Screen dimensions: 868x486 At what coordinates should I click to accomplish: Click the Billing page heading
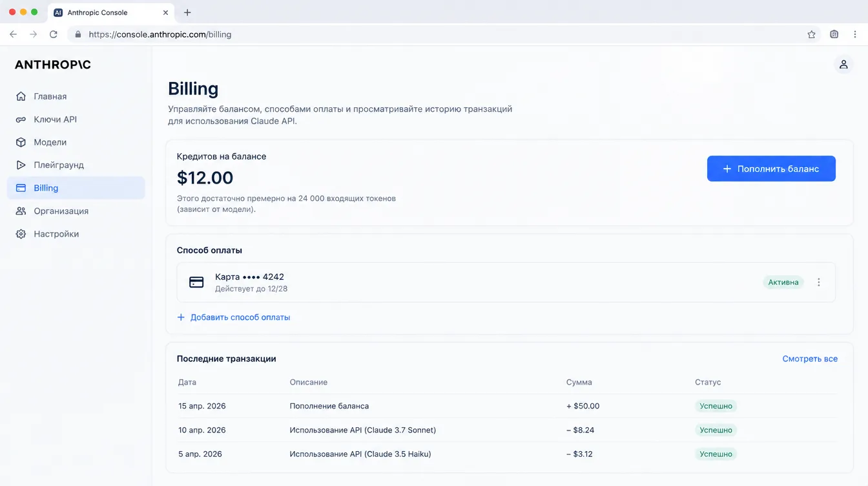(193, 89)
